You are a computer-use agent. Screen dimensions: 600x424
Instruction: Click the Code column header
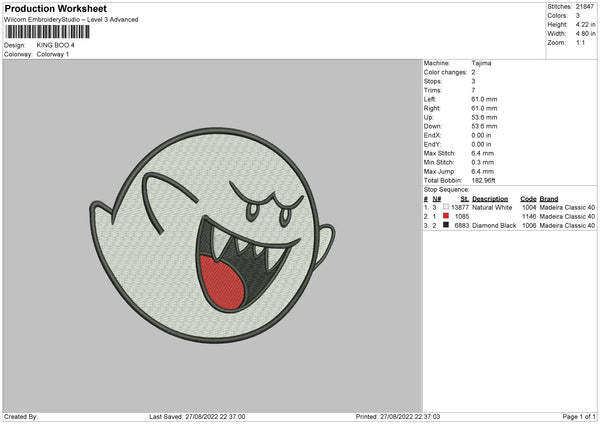click(x=529, y=198)
